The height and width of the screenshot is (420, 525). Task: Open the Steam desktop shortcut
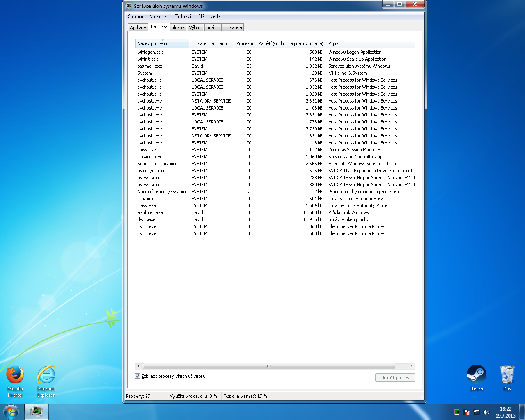[476, 378]
